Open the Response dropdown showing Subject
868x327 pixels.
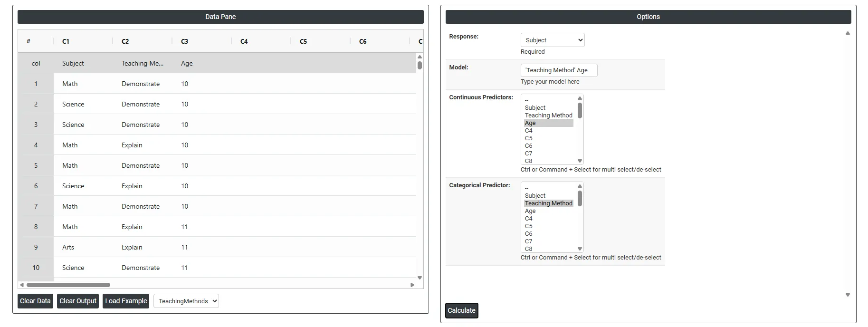coord(553,40)
